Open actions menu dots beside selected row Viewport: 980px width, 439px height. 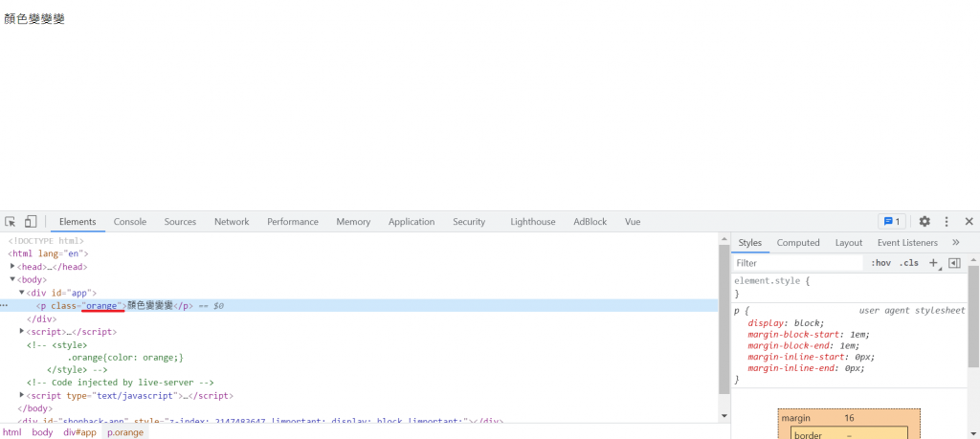pos(5,305)
